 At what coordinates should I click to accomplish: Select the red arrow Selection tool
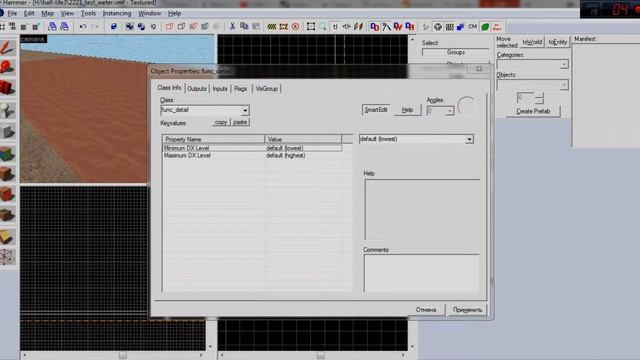7,48
